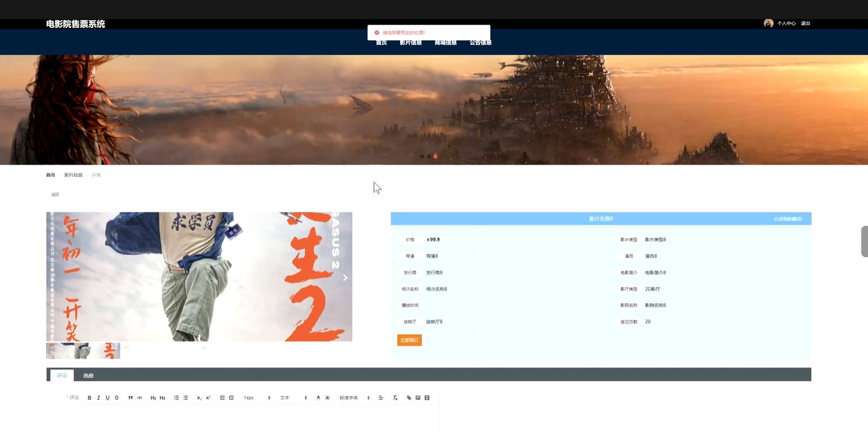Apply subscript formatting
Screen dimensions: 868x432
coord(199,398)
